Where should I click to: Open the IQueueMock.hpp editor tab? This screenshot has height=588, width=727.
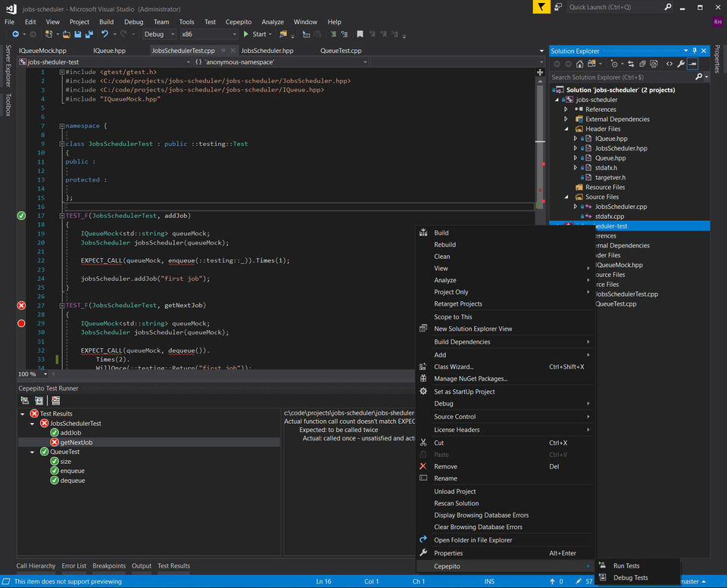click(x=42, y=51)
